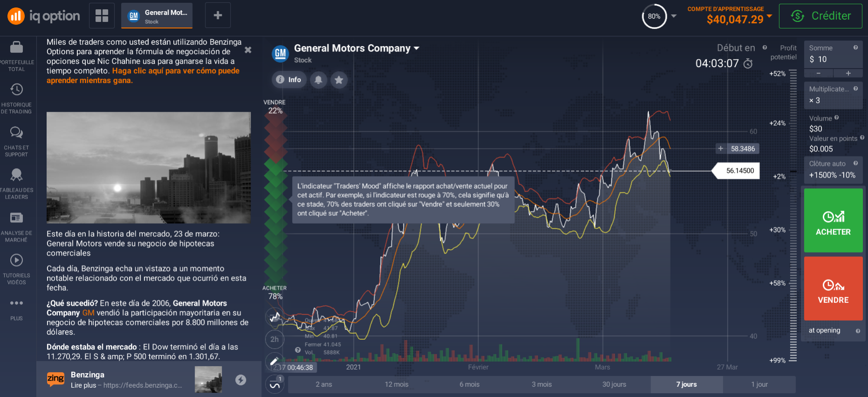868x397 pixels.
Task: Switch to the General Motors Stock tab
Action: (x=157, y=15)
